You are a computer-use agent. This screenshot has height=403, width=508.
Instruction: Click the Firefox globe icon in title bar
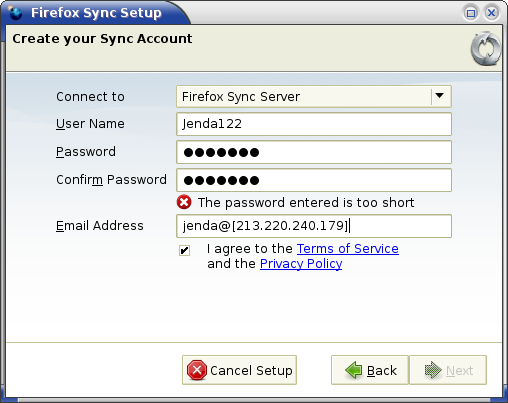pos(15,13)
